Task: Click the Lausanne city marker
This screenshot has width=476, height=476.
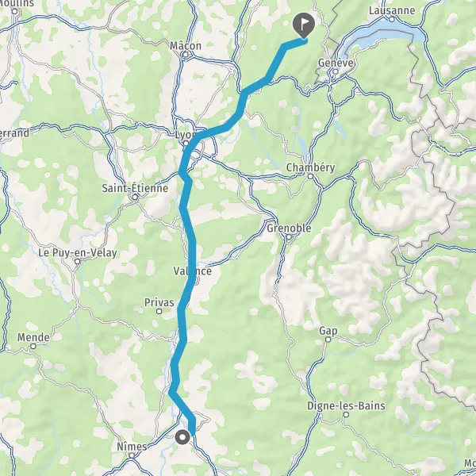Action: [392, 19]
